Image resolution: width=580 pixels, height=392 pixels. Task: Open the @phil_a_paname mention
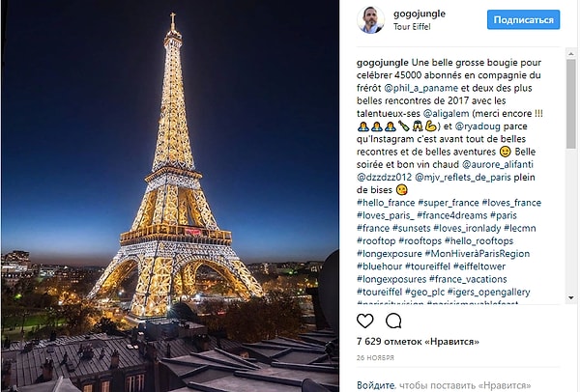click(x=420, y=88)
